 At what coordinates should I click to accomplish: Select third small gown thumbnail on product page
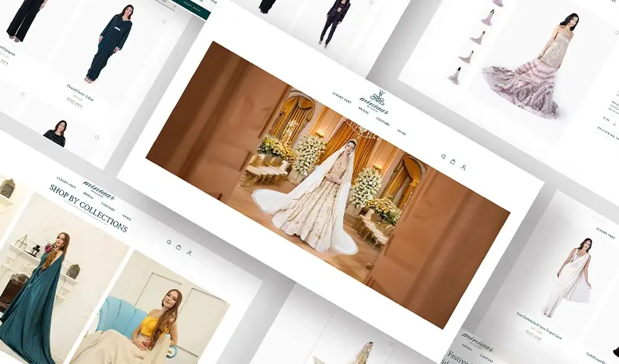(466, 57)
